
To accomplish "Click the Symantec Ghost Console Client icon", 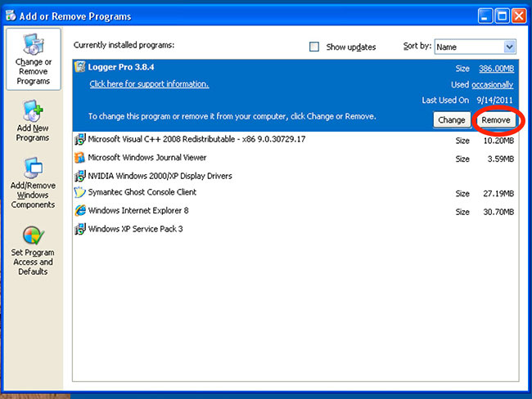I will tap(79, 192).
